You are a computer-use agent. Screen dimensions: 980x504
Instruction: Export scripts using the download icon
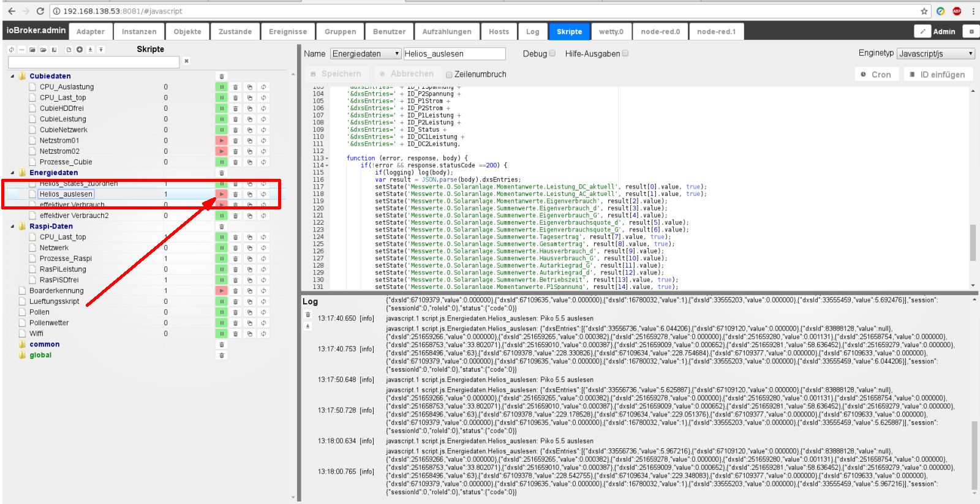tap(90, 50)
